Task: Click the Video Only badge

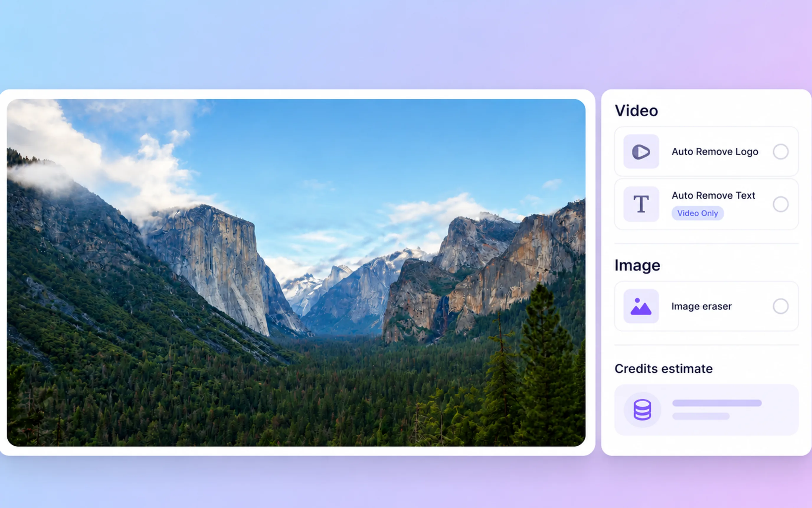Action: (697, 213)
